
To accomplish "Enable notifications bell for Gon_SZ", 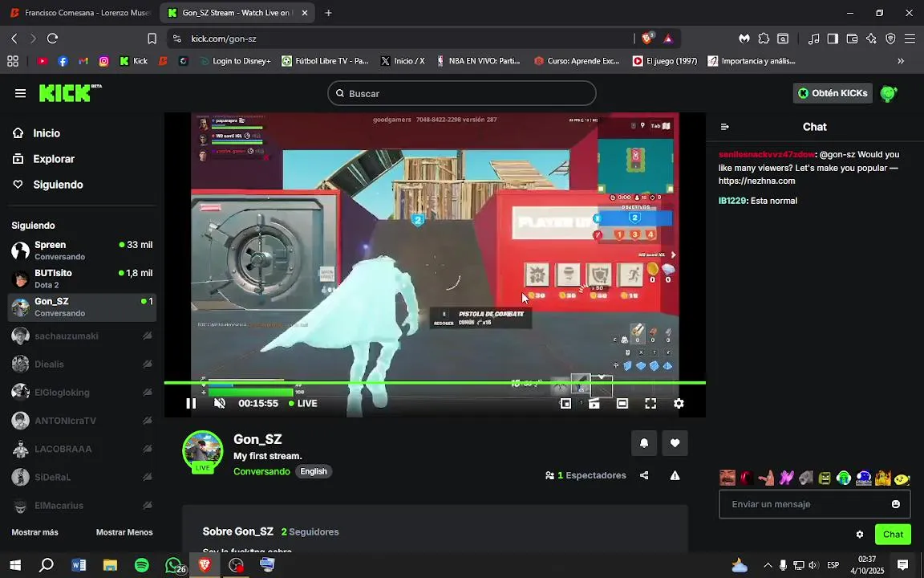I will click(644, 443).
